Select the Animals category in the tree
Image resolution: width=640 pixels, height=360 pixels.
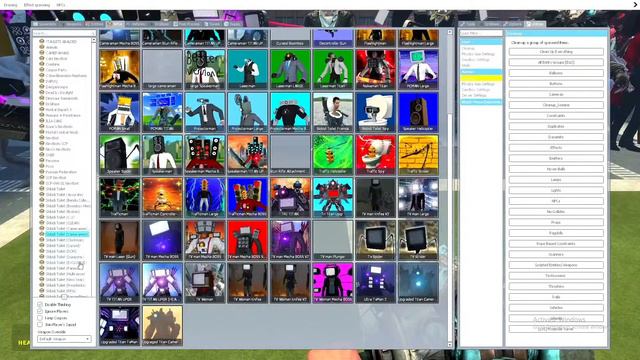[x=51, y=47]
